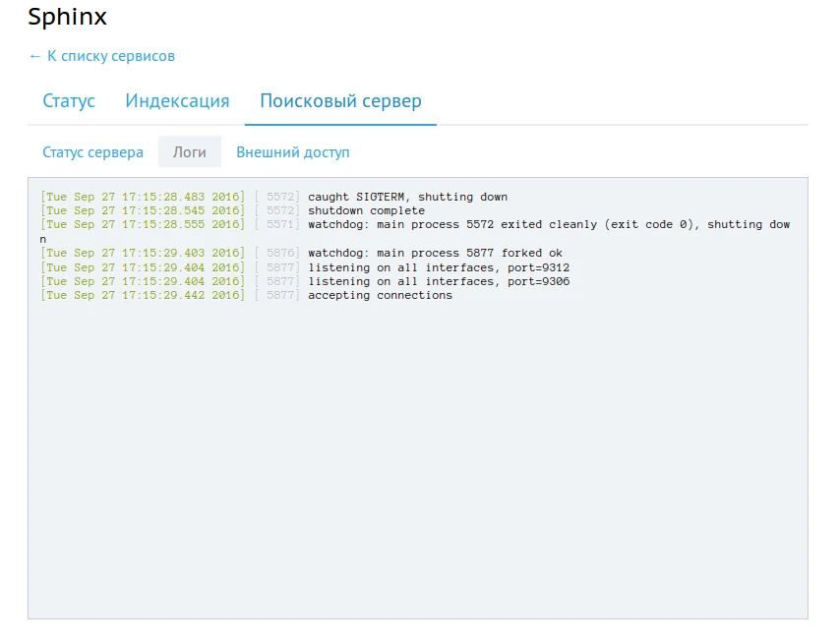Click the 'listening on all interfaces, port=9312' entry
The width and height of the screenshot is (839, 644).
439,267
